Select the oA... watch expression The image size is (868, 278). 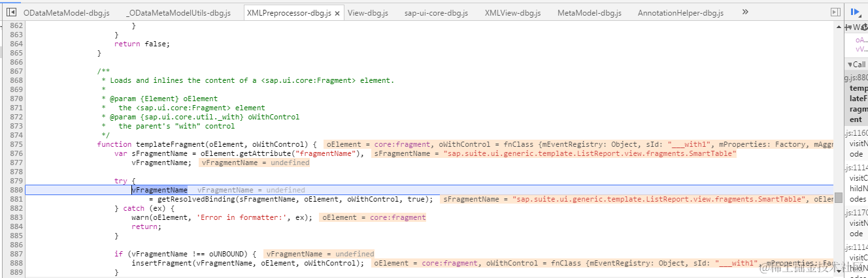[861, 40]
